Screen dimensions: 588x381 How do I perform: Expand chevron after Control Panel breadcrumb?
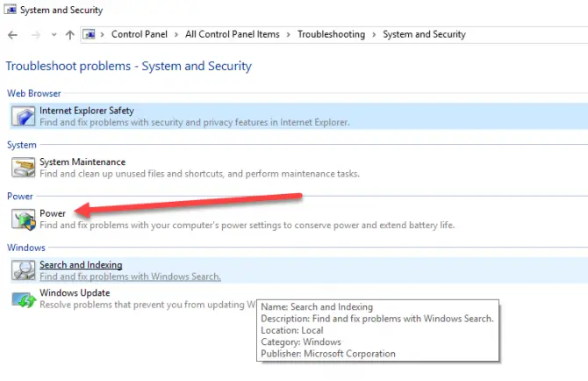176,35
